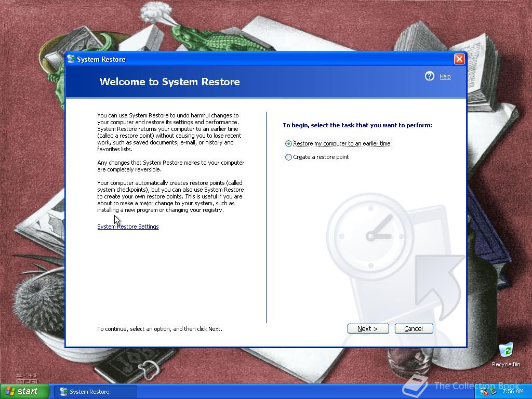Click the Next button
532x399 pixels.
[368, 328]
